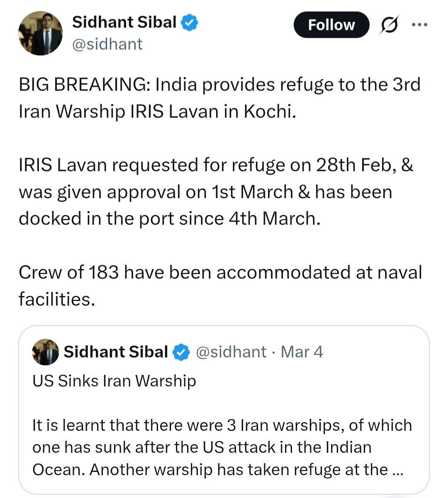This screenshot has height=498, width=448.
Task: Open the Sidhant Sibal name in the quoted tweet
Action: click(x=115, y=352)
